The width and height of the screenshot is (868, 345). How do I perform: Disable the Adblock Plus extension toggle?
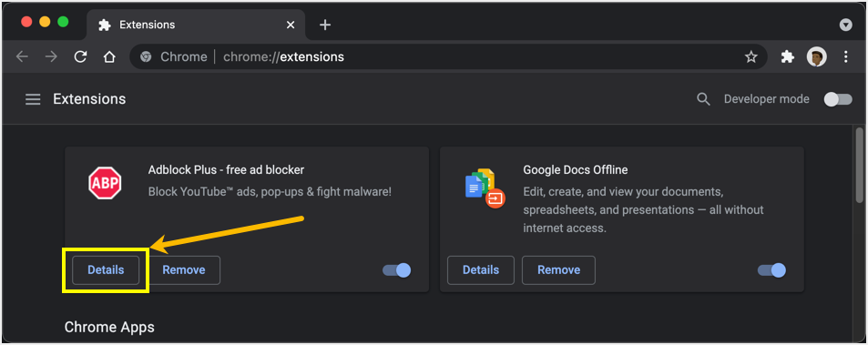tap(396, 270)
